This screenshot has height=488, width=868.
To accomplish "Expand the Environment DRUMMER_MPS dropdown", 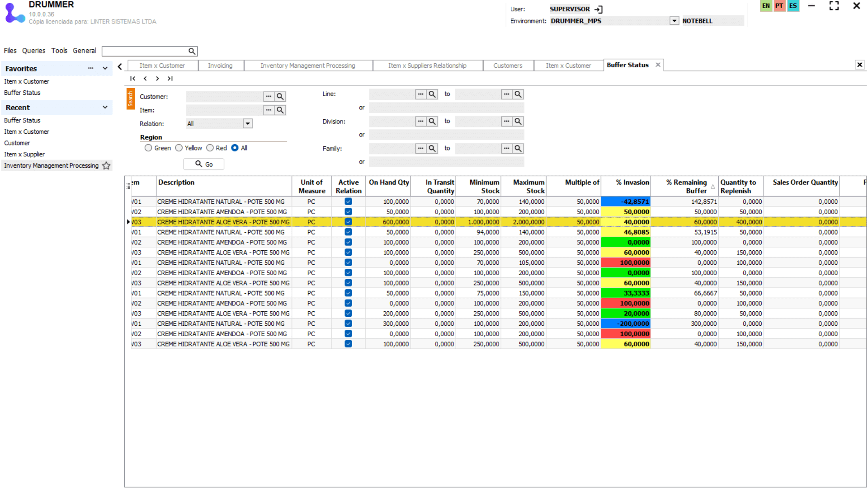I will tap(674, 21).
